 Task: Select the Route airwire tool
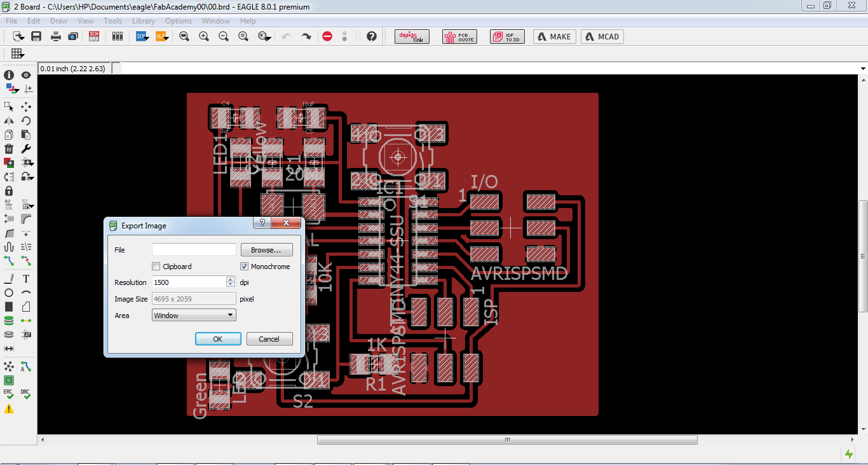pos(9,261)
